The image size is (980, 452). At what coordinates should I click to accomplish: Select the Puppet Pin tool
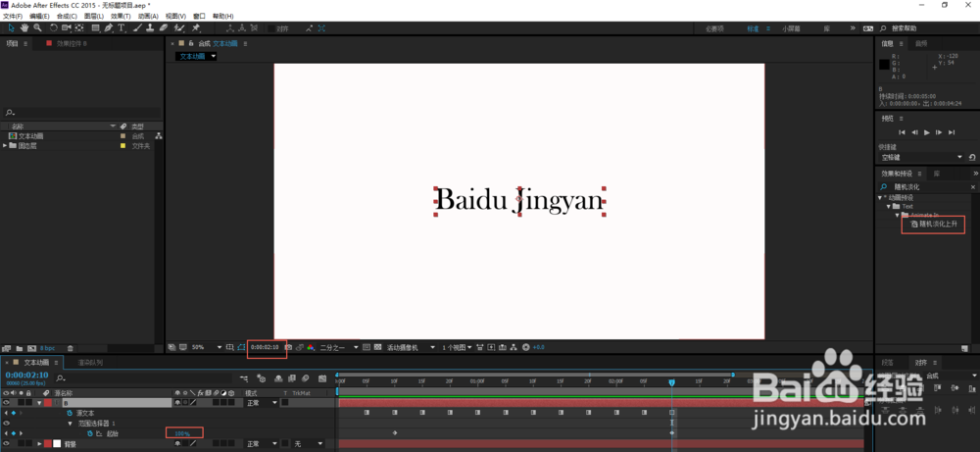point(196,28)
